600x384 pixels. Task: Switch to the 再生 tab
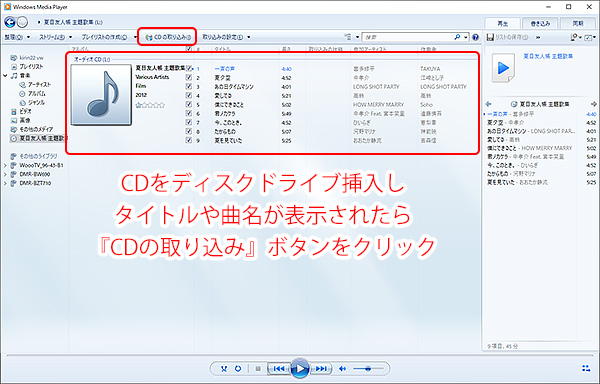point(502,24)
